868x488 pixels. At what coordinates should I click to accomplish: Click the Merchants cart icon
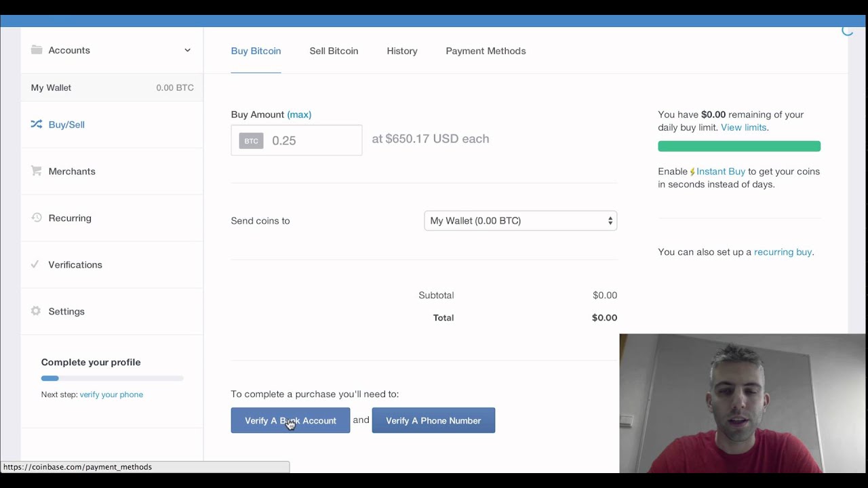click(x=37, y=171)
